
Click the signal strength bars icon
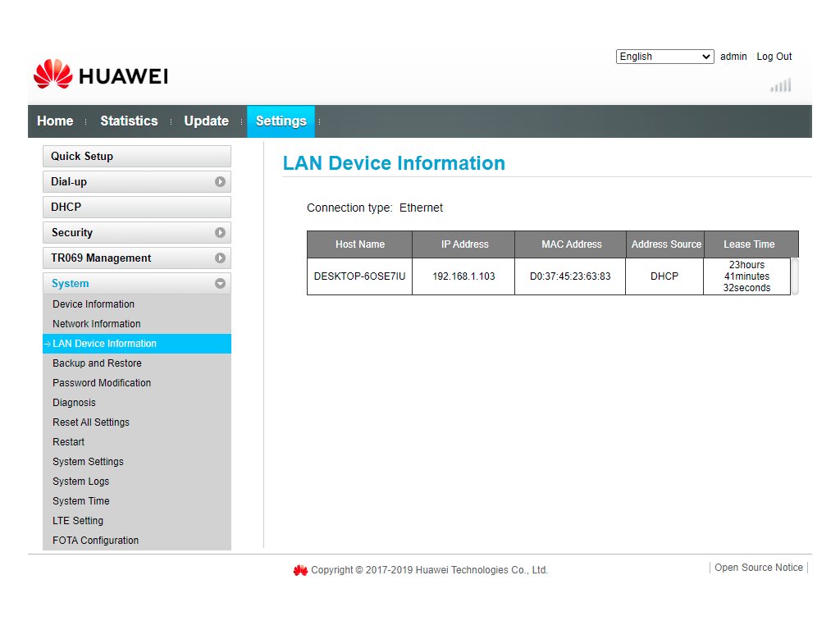[x=781, y=85]
